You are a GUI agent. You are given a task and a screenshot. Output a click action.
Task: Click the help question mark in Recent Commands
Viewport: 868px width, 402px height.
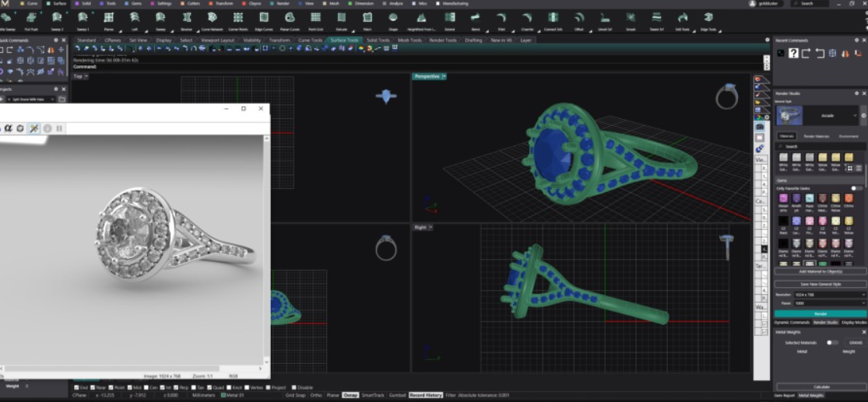(x=793, y=53)
